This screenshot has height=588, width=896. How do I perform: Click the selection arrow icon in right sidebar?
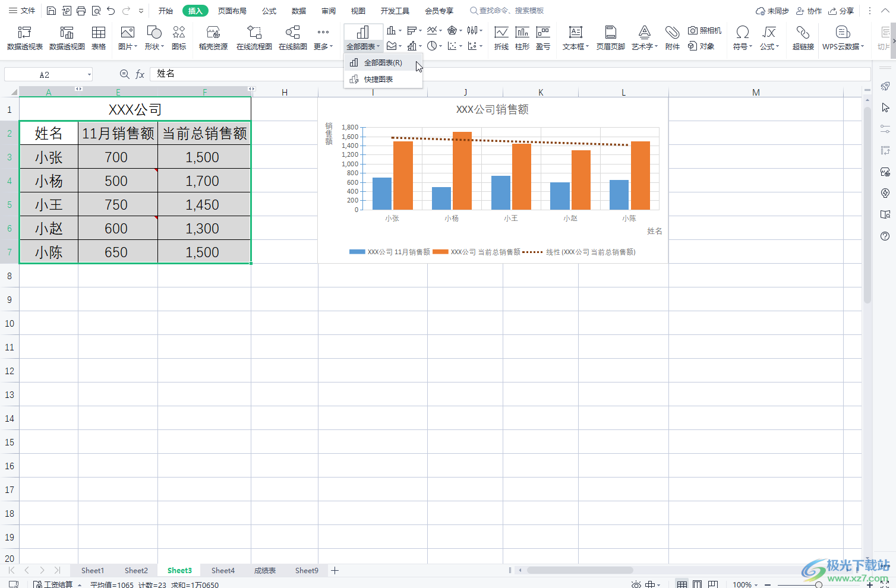885,108
